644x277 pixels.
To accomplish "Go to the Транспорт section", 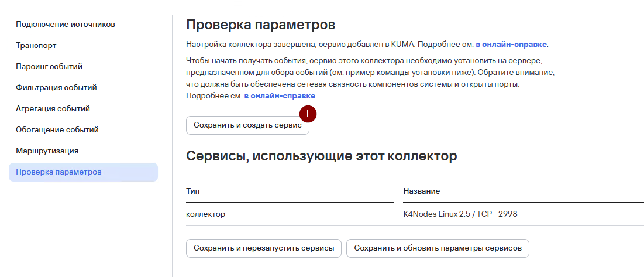I will click(x=36, y=45).
